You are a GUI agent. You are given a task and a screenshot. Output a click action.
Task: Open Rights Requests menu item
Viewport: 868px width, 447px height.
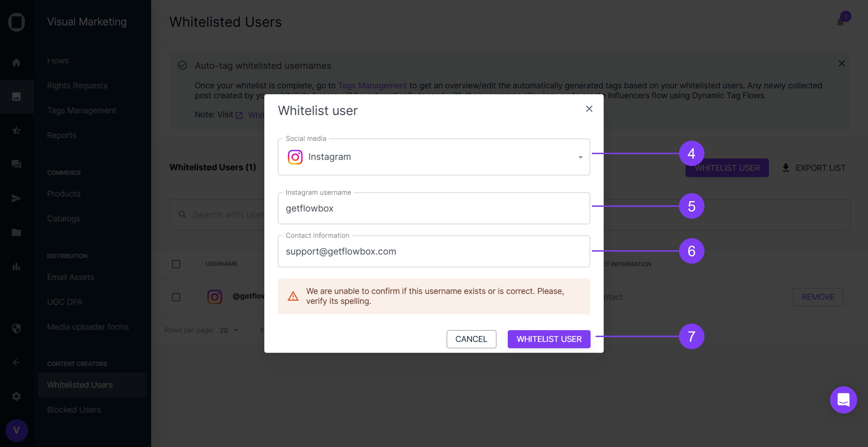(x=77, y=86)
